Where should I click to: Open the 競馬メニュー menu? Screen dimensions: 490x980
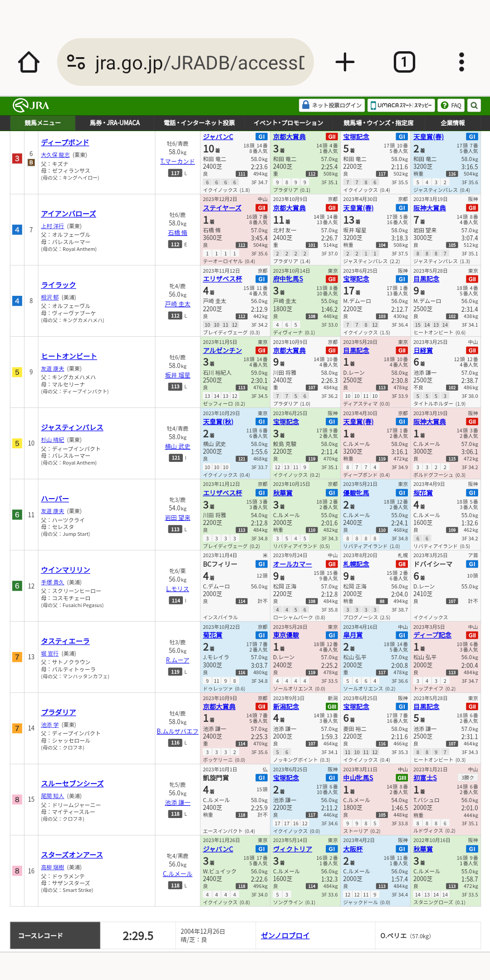43,123
